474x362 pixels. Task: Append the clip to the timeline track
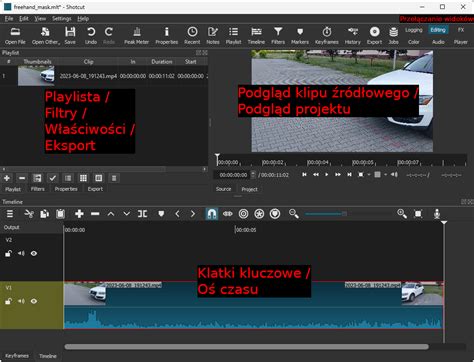click(x=79, y=214)
